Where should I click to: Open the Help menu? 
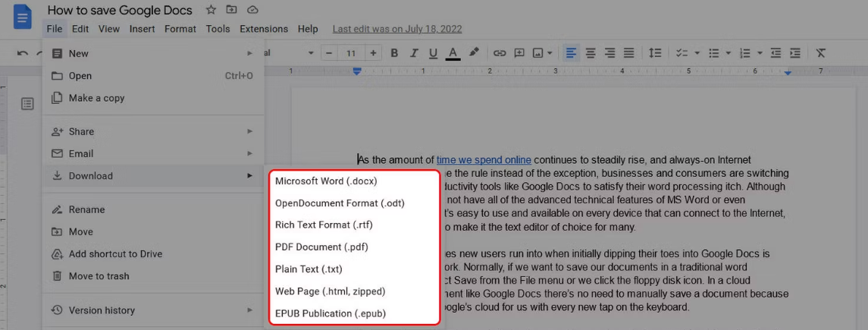pos(308,29)
